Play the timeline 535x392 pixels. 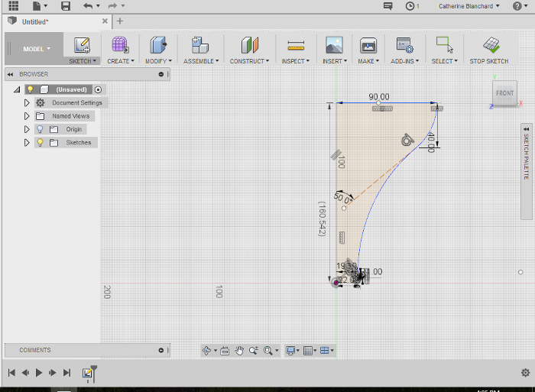click(x=39, y=373)
